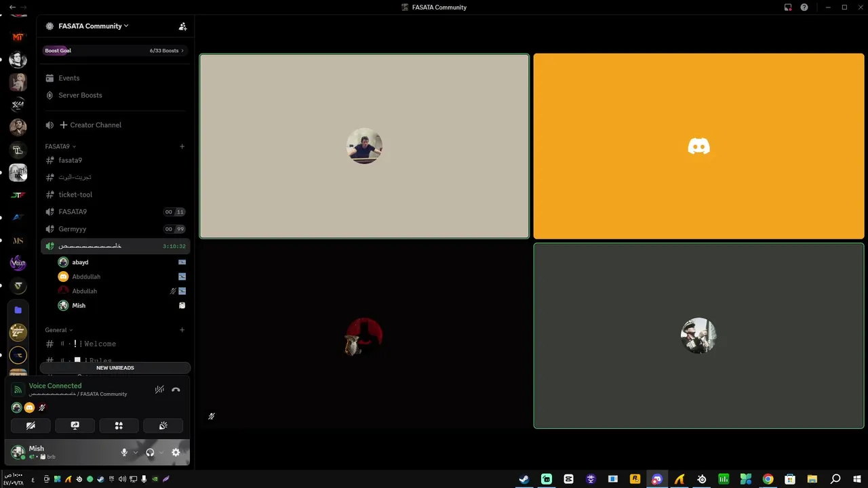Open Steam from the taskbar
This screenshot has width=868, height=488.
524,479
